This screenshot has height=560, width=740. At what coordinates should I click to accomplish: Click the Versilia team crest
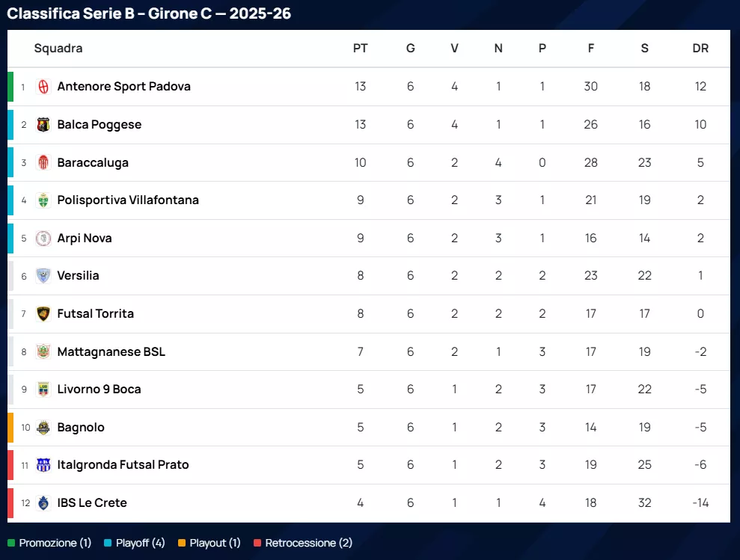click(43, 276)
